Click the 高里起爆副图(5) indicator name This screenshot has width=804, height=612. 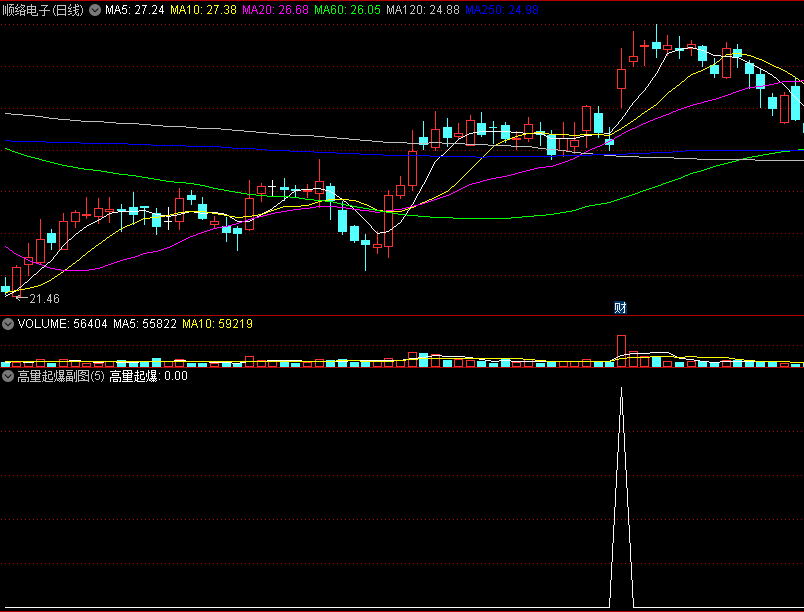pos(61,376)
